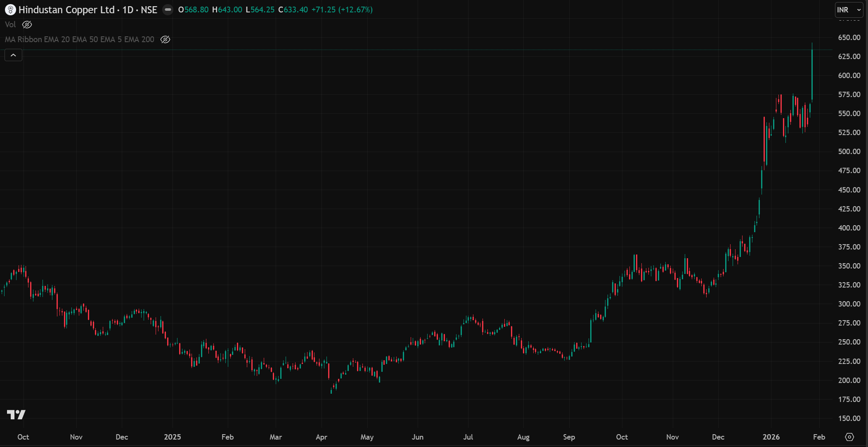The image size is (868, 447).
Task: Click the Hindustan Copper symbol logo icon
Action: (10, 10)
